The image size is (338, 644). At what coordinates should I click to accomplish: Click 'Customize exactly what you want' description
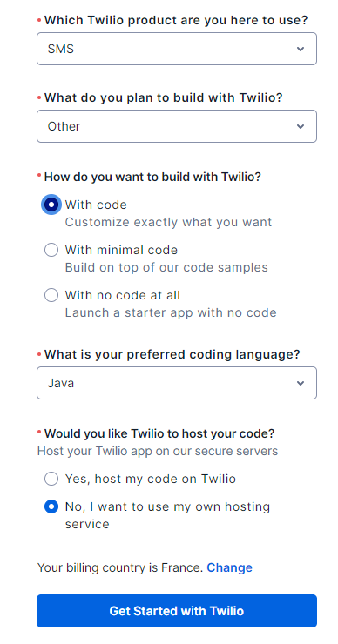click(x=169, y=222)
